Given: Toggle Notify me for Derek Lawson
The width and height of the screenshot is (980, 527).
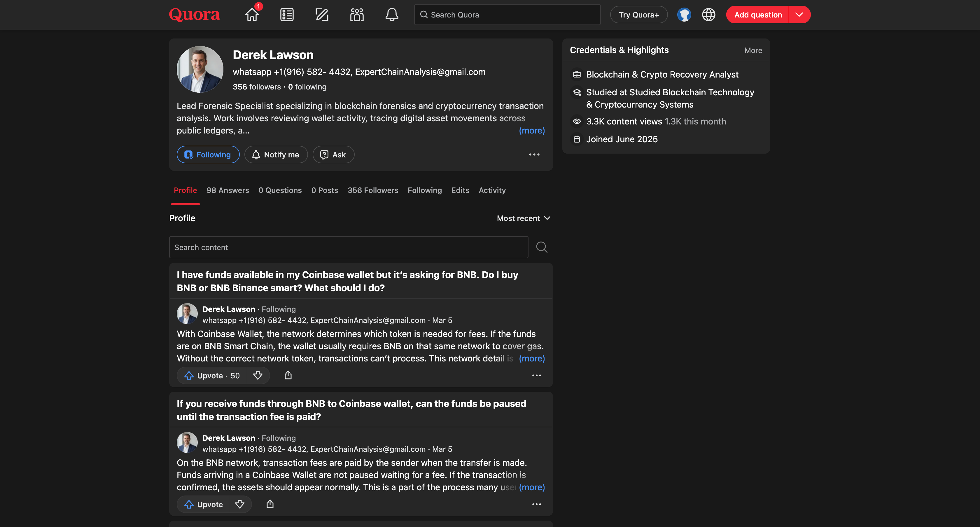Looking at the screenshot, I should 276,154.
